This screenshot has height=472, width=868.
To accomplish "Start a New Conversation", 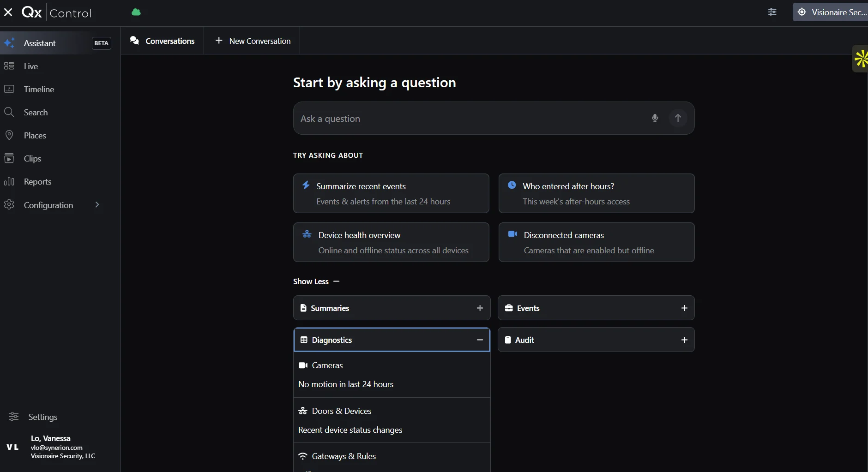I will pyautogui.click(x=253, y=41).
